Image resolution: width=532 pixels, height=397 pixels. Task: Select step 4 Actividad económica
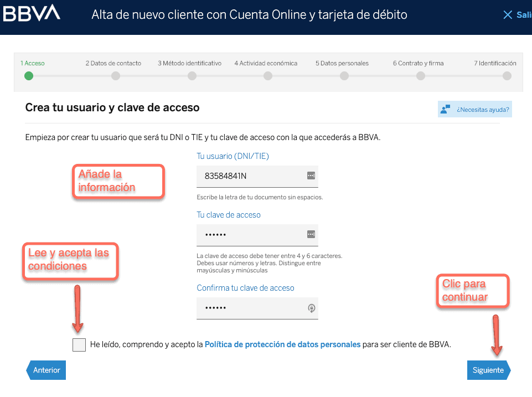[x=266, y=63]
